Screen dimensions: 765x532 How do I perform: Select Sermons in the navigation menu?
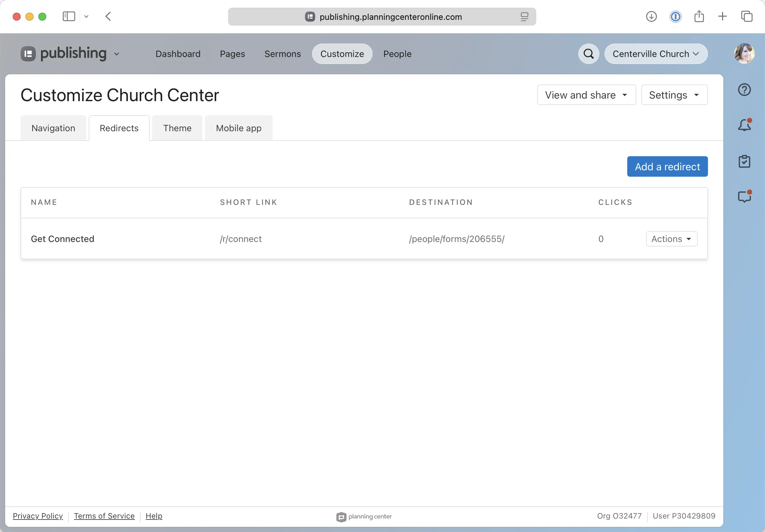click(283, 53)
